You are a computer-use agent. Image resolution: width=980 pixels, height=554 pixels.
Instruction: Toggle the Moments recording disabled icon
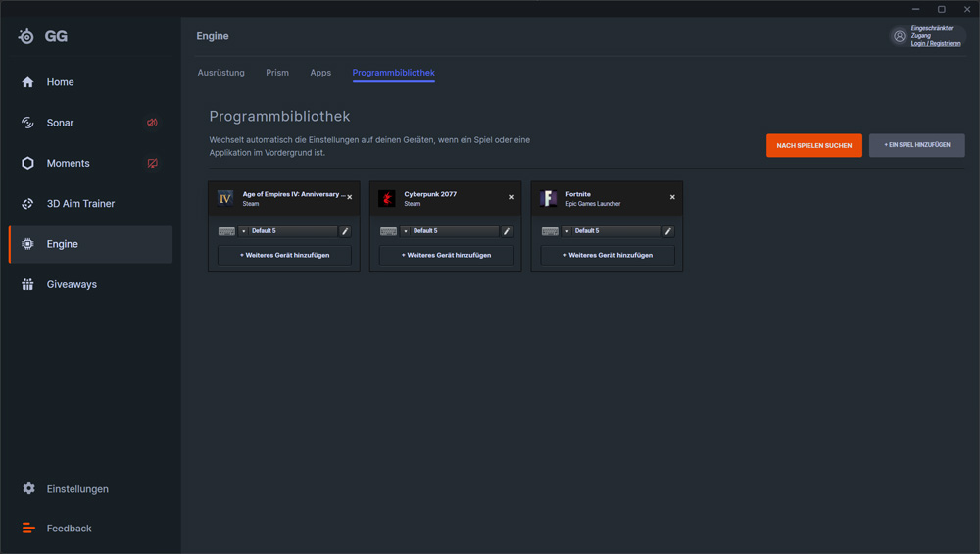click(152, 163)
